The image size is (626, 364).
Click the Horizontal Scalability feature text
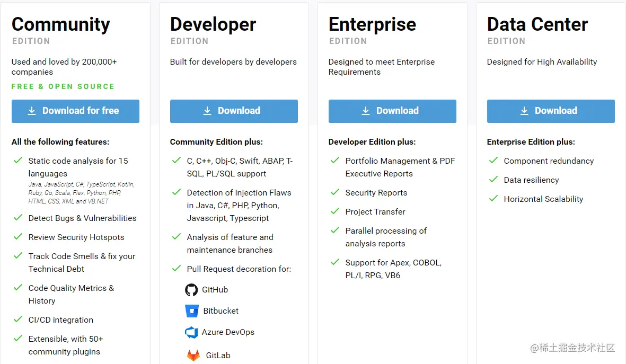[x=543, y=199]
